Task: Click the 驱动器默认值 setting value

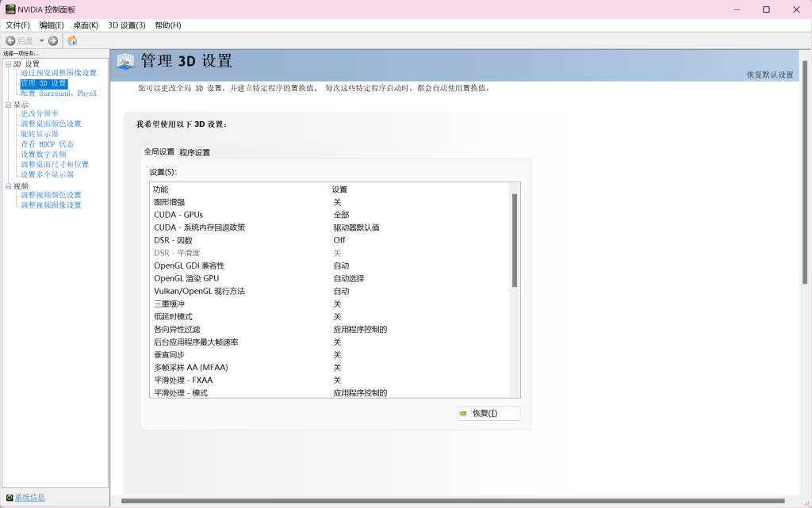Action: (x=356, y=227)
